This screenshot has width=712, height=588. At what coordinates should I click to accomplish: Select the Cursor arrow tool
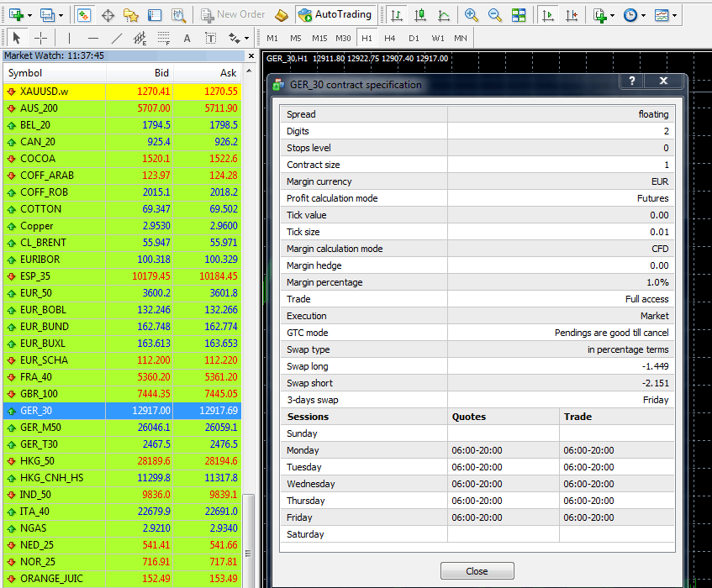17,38
